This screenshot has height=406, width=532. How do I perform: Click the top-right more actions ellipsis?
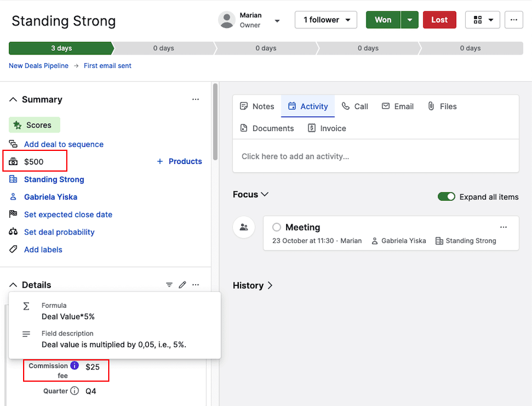(514, 20)
